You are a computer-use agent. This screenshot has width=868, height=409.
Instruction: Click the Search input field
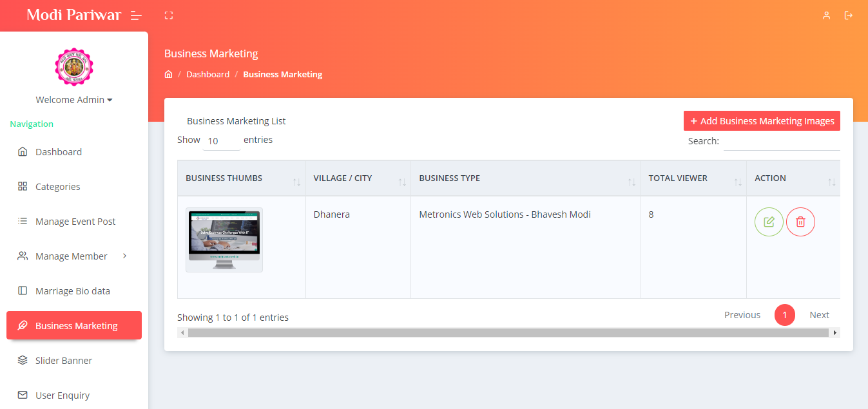click(x=781, y=141)
